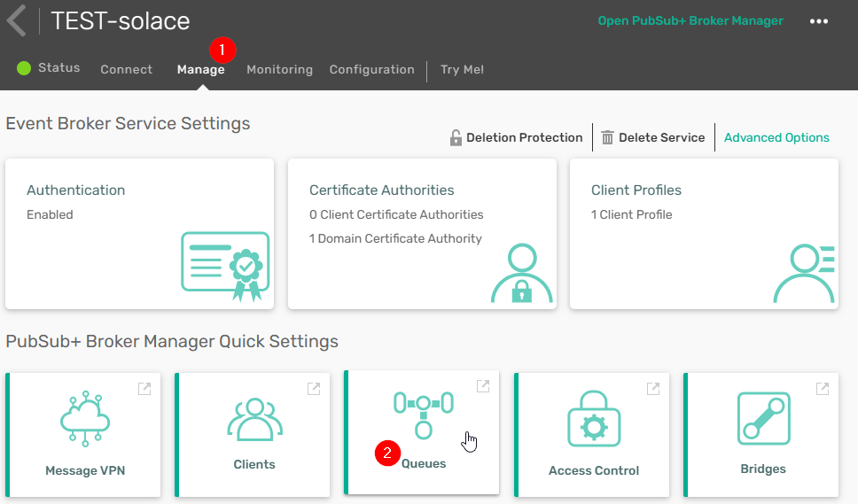Click the Authentication certificate icon
Screen dimensions: 858x504
point(225,268)
